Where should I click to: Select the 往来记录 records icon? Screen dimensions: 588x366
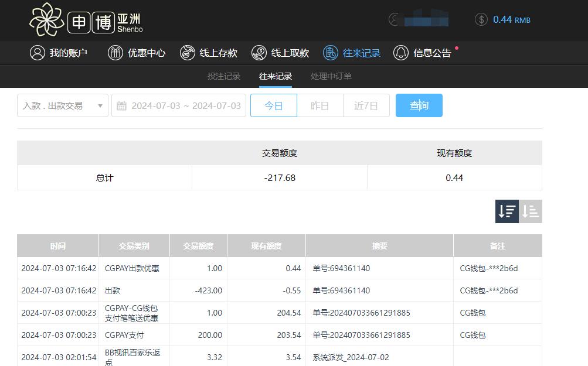point(330,53)
